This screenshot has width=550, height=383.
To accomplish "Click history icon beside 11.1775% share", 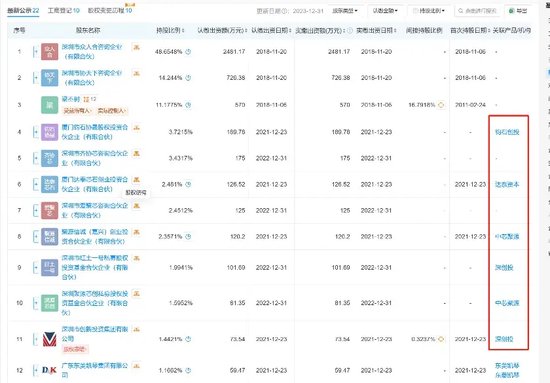I will [188, 105].
